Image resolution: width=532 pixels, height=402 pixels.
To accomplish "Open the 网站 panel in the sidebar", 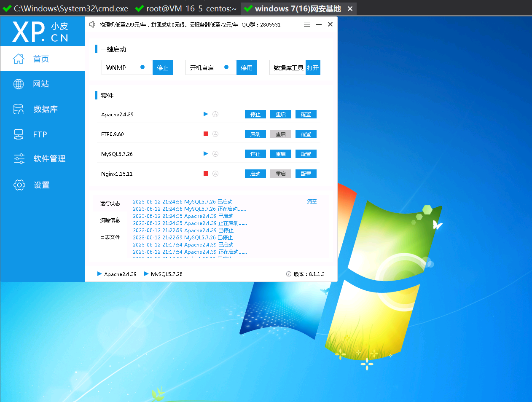I will tap(40, 84).
